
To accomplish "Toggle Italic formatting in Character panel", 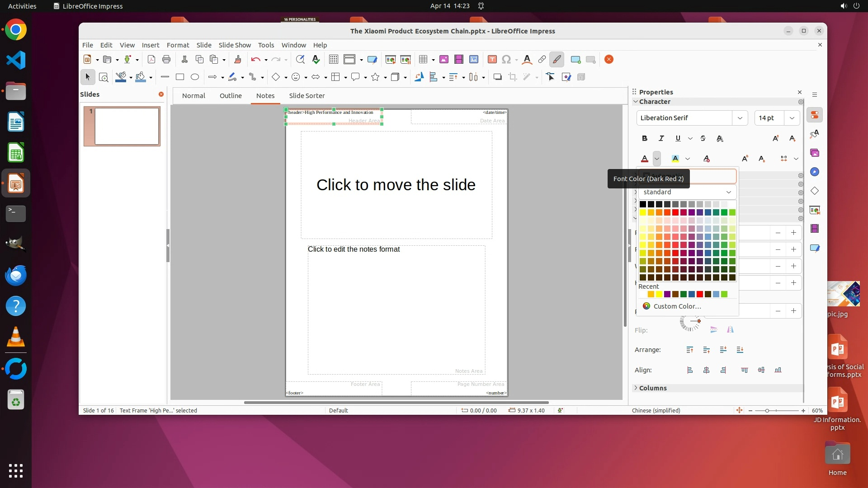I will (661, 138).
